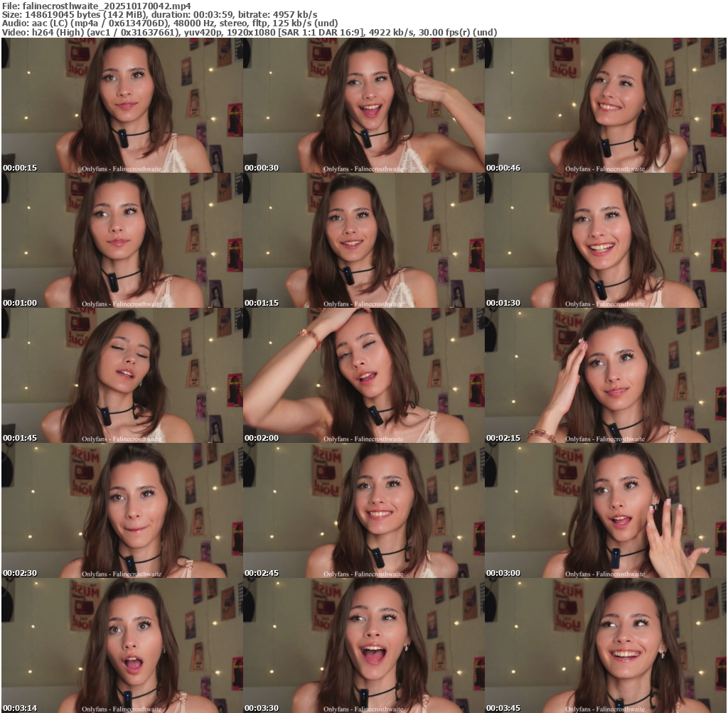
Task: Choose the frame timestamped 00:01:45
Action: (x=122, y=375)
